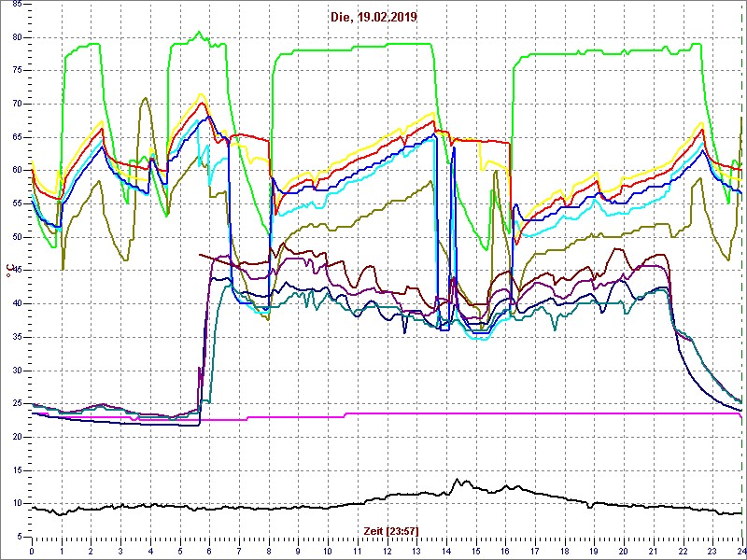Click the 'Zeit [23:57]' time label

[x=389, y=530]
